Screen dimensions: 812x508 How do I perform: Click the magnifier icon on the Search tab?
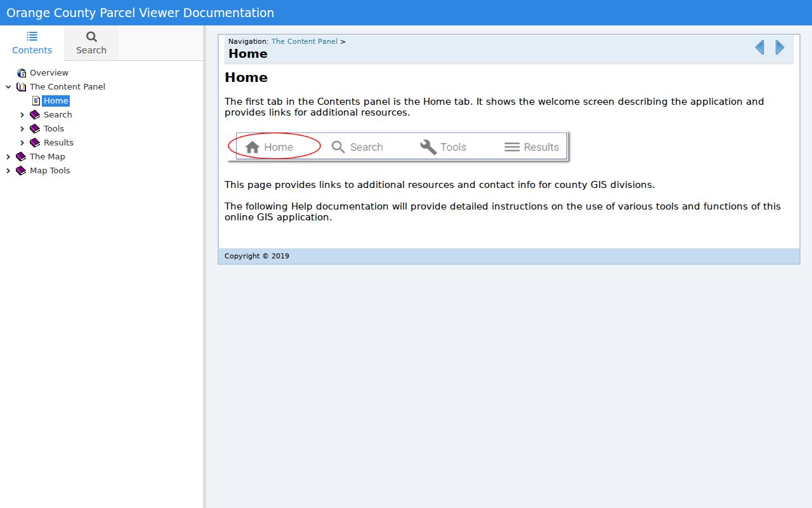click(91, 37)
